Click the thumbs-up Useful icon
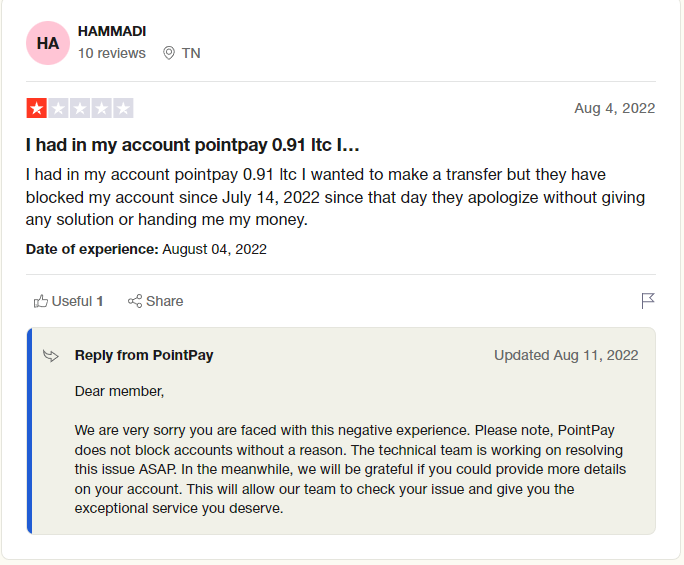This screenshot has height=565, width=684. (41, 301)
